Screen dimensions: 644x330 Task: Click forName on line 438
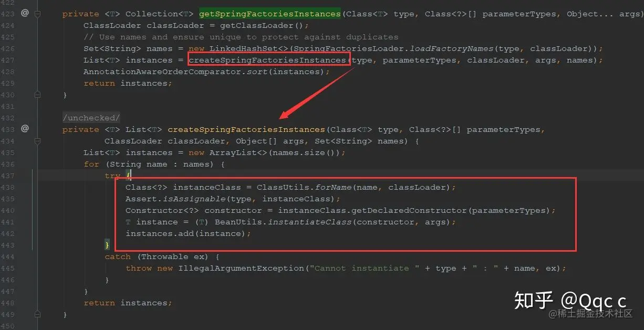pyautogui.click(x=333, y=187)
